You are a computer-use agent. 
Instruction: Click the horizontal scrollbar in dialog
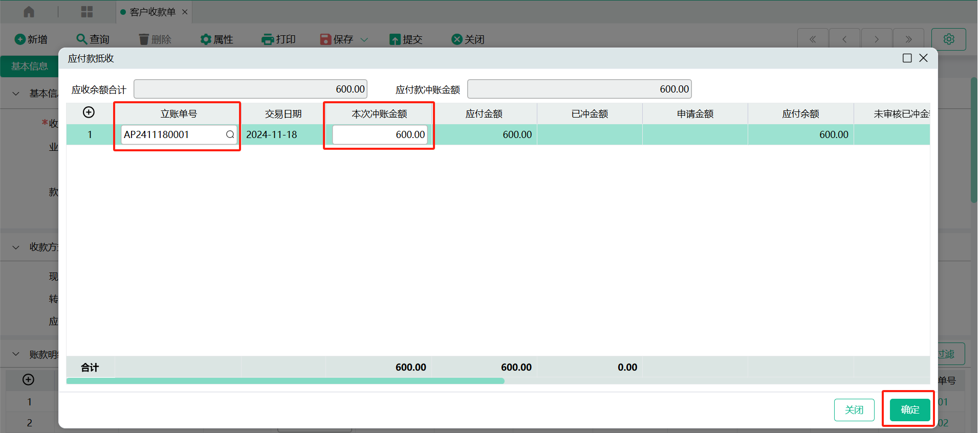[x=285, y=381]
